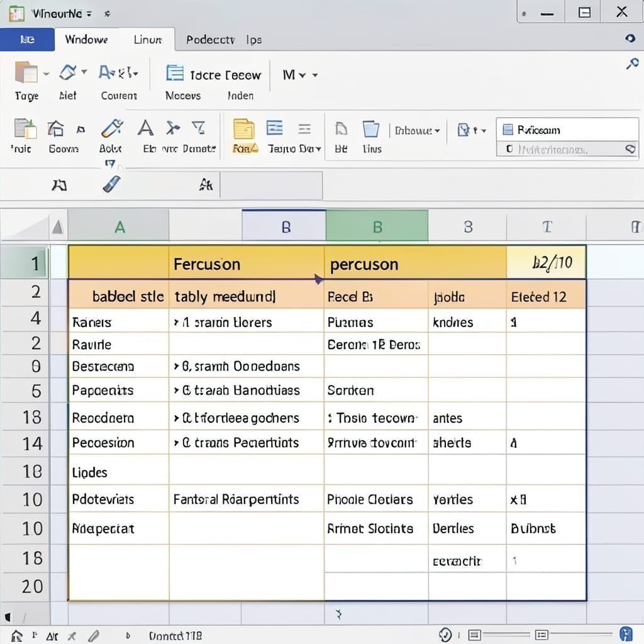This screenshot has width=644, height=644.
Task: Click the marker highlighter icon below ribbon
Action: (112, 184)
